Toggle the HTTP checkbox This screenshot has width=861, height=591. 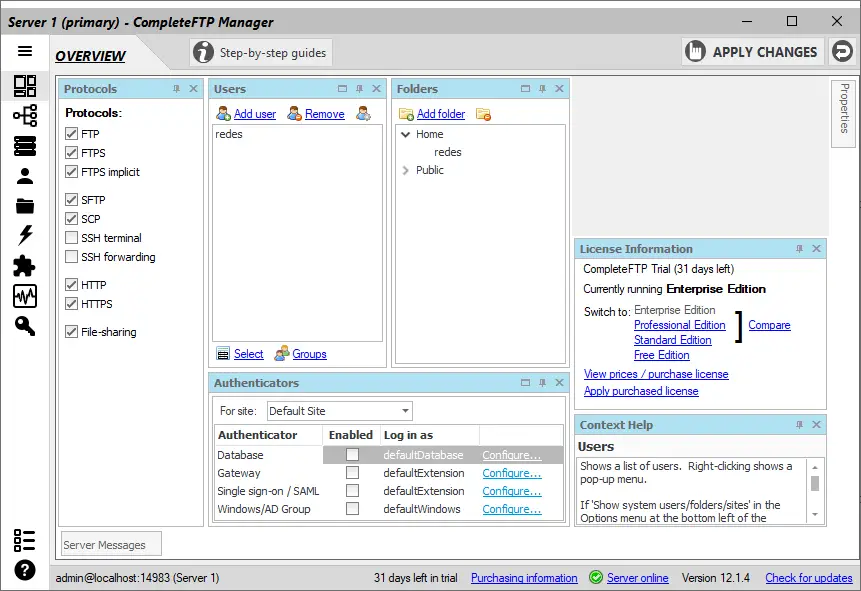click(x=71, y=285)
